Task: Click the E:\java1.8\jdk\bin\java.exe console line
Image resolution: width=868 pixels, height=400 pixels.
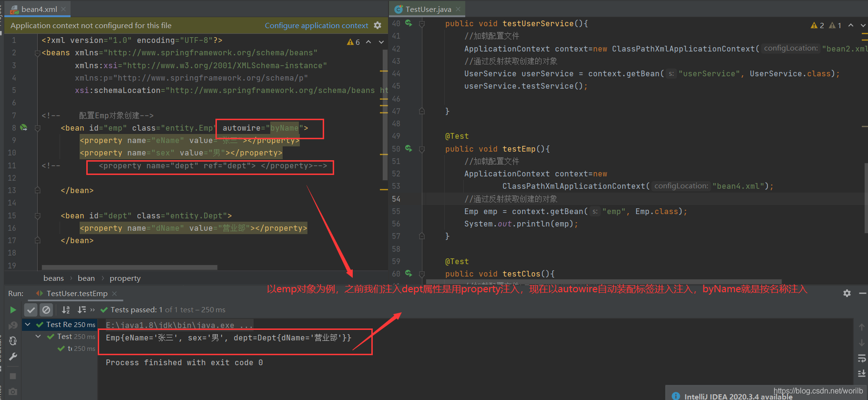Action: (180, 325)
